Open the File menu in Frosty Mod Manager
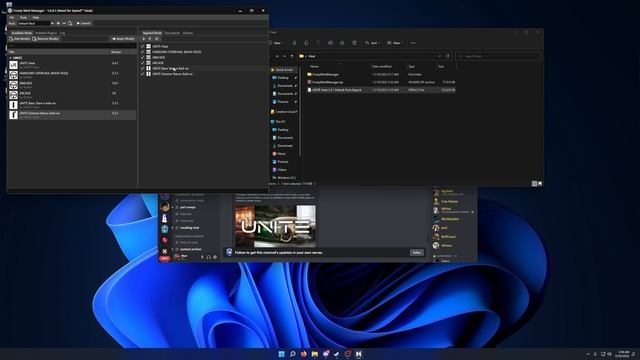640x360 pixels. 12,18
